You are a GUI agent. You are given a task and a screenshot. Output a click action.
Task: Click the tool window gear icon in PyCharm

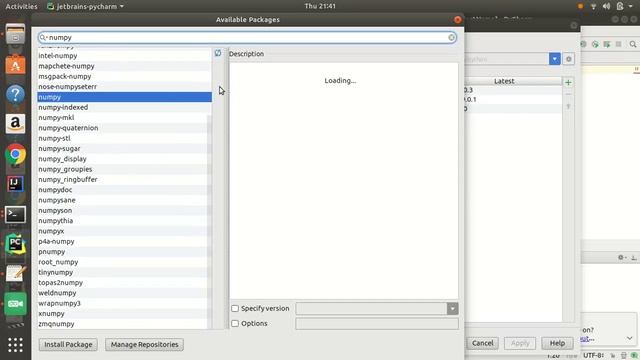[621, 258]
